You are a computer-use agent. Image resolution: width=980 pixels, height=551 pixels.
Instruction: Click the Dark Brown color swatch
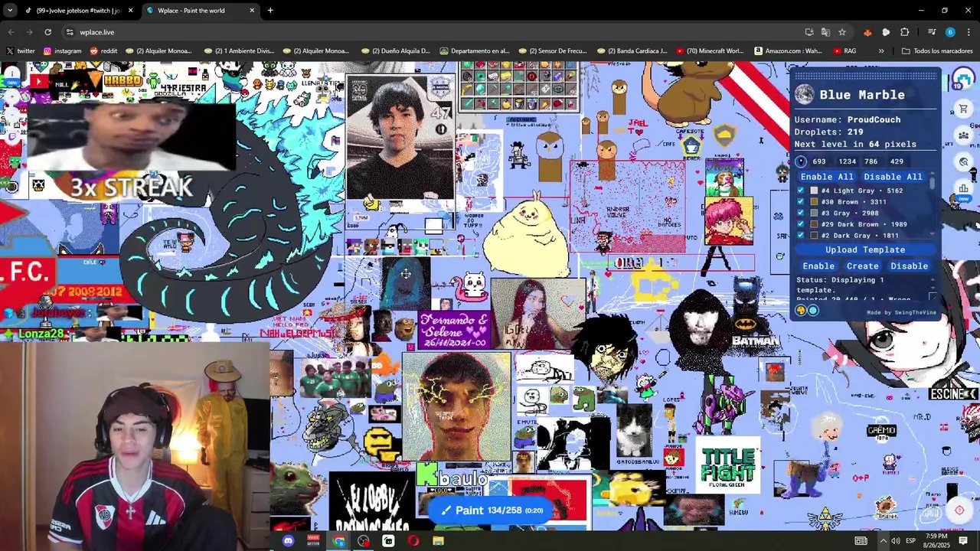pos(814,224)
